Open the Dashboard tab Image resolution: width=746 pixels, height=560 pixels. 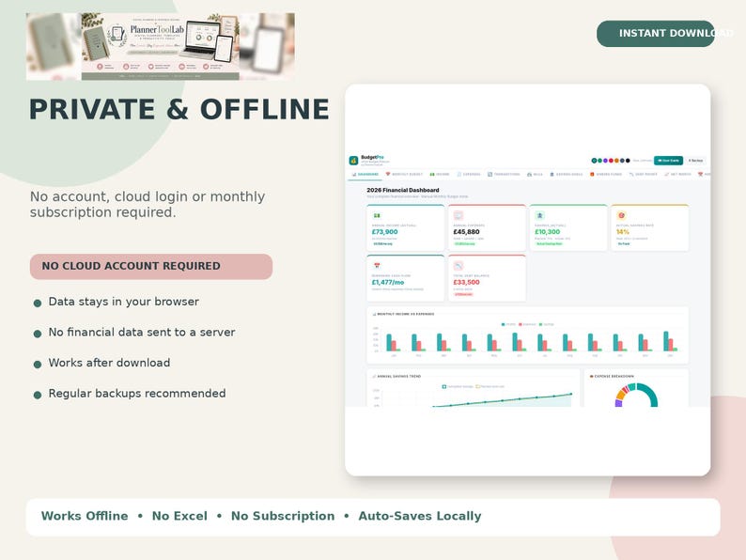tap(365, 174)
